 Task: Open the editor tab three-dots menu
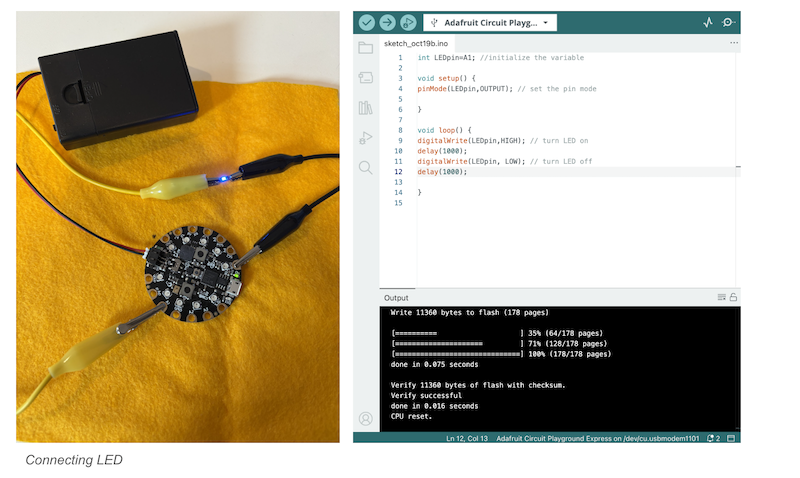tap(733, 43)
